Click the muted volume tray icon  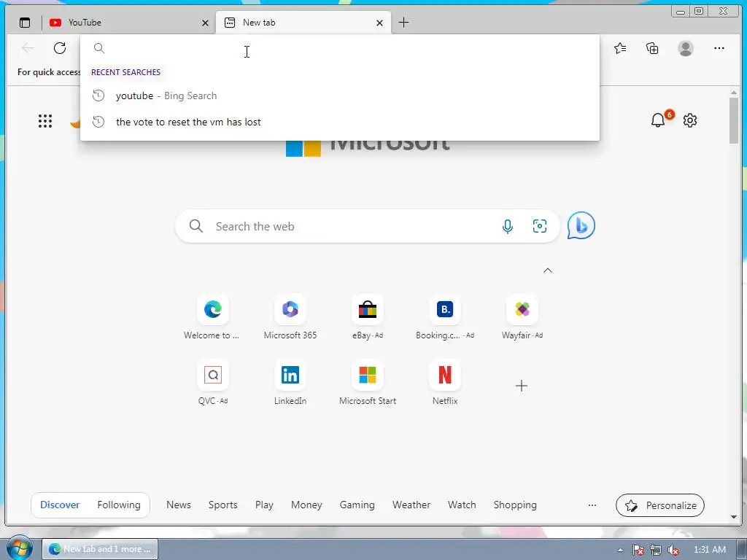[673, 550]
